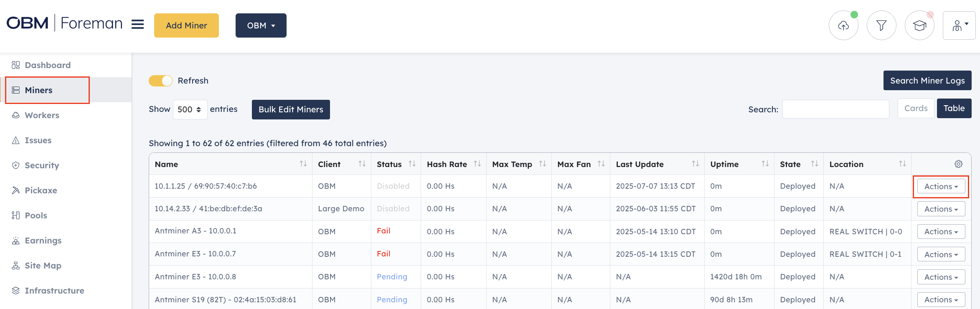The height and width of the screenshot is (309, 980).
Task: Click location REAL SWITCH | 0-0
Action: click(866, 232)
